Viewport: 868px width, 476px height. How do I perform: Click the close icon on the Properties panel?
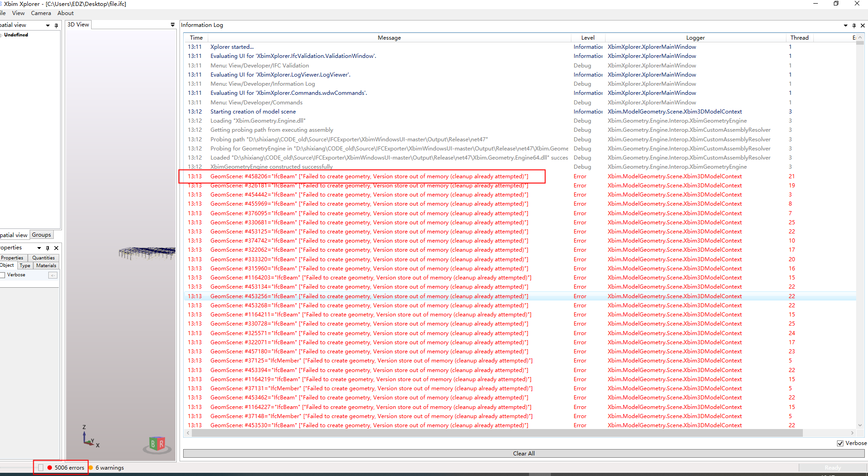pos(56,248)
